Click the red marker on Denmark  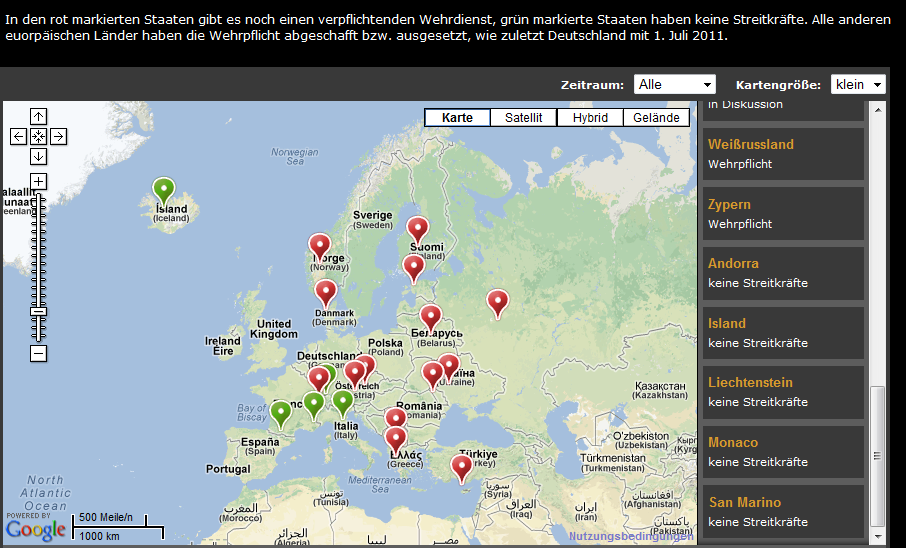(325, 291)
